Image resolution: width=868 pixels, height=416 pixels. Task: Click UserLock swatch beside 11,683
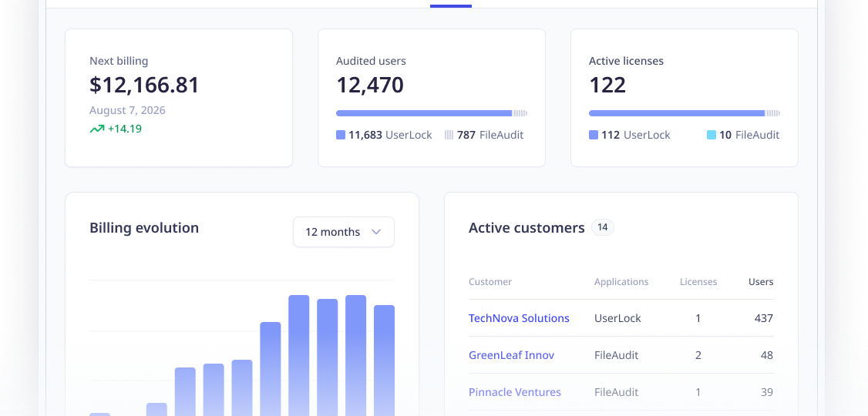(x=341, y=135)
